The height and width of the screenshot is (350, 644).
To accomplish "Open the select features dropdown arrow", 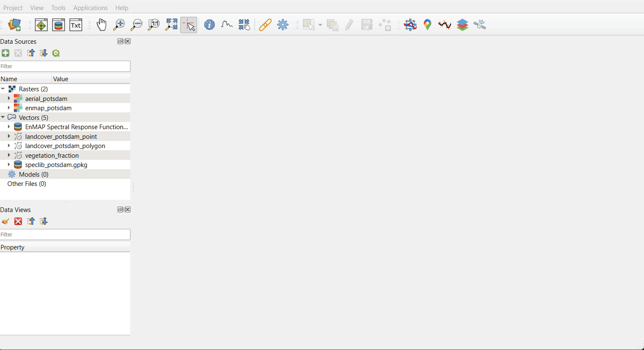I will coord(320,25).
